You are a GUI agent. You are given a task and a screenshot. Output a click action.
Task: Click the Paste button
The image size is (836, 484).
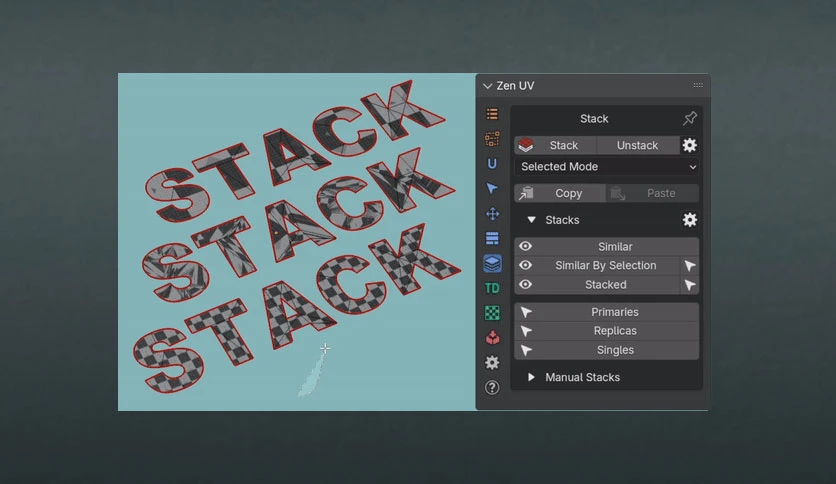pyautogui.click(x=653, y=193)
